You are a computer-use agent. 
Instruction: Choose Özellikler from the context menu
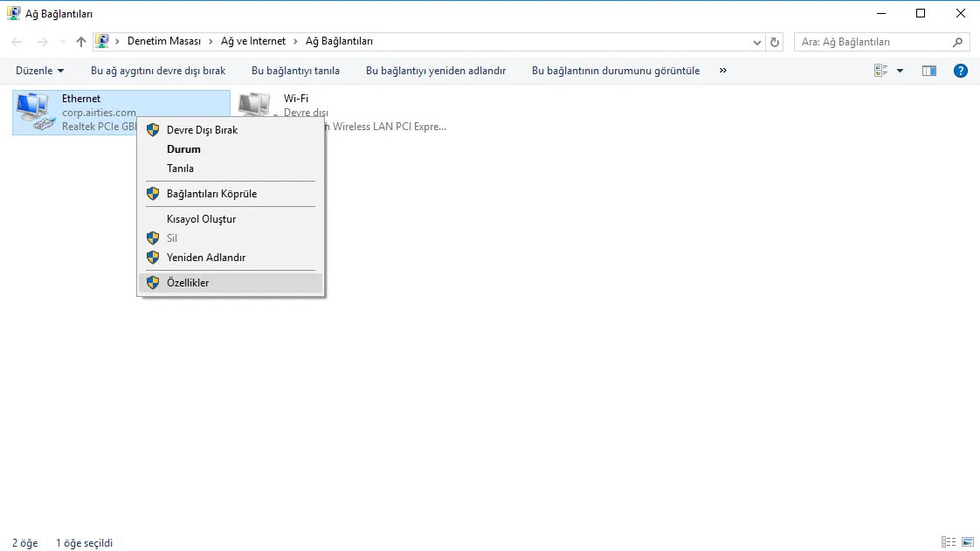188,283
